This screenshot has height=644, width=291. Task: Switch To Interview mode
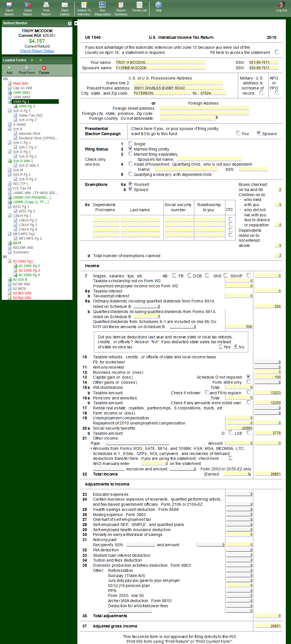pos(84,9)
